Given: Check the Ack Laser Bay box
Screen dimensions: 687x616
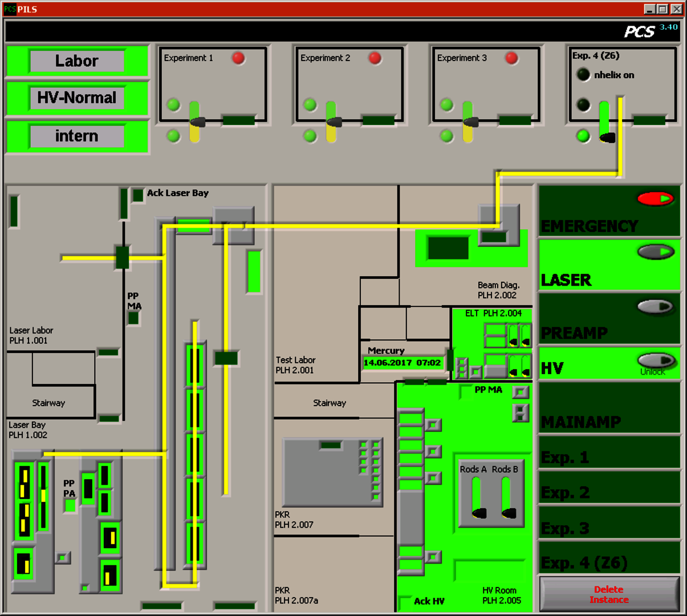Looking at the screenshot, I should tap(138, 195).
